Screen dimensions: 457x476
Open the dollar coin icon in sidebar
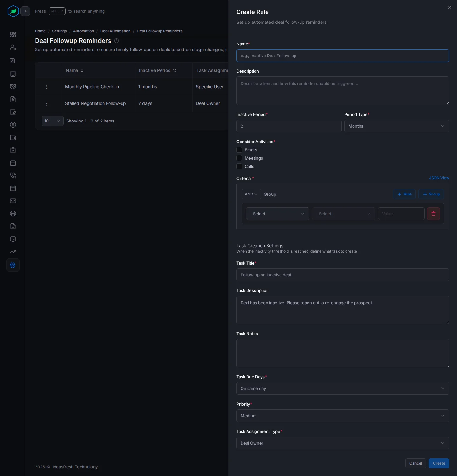13,125
